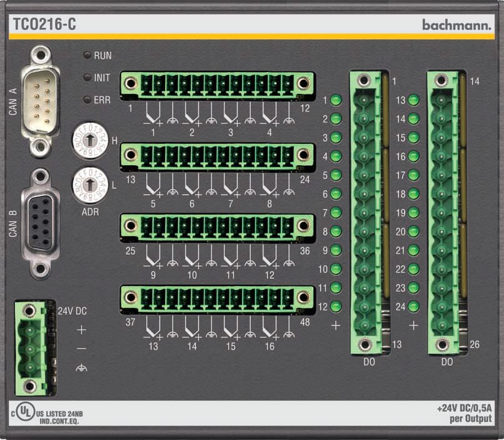Click the L rotary address switch
Image resolution: width=504 pixels, height=440 pixels.
(x=90, y=185)
